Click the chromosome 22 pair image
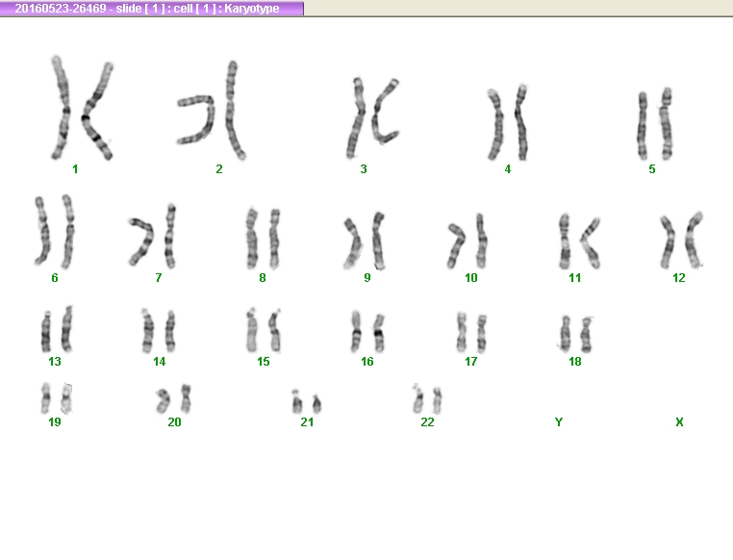The image size is (733, 560). [427, 399]
